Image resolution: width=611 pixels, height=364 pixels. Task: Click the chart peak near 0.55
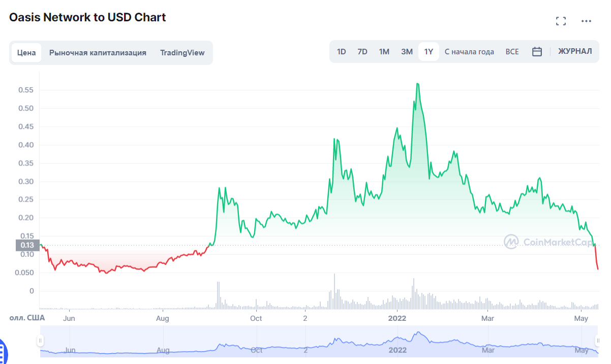click(x=417, y=84)
